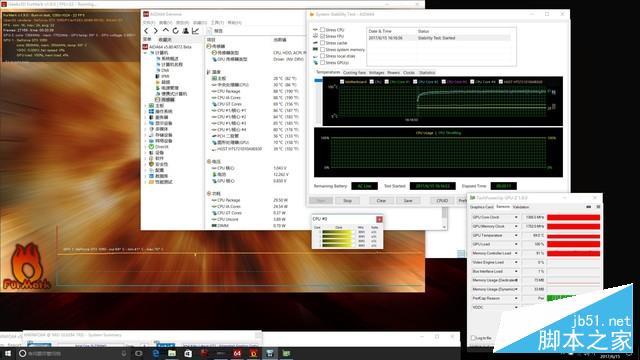This screenshot has height=360, width=640.
Task: Open File Explorer from the taskbar
Action: (172, 353)
